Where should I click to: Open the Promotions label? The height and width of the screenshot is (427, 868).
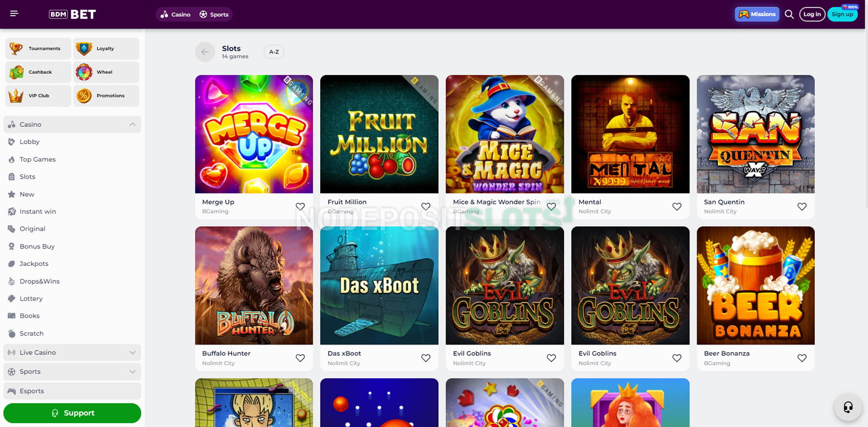coord(111,95)
